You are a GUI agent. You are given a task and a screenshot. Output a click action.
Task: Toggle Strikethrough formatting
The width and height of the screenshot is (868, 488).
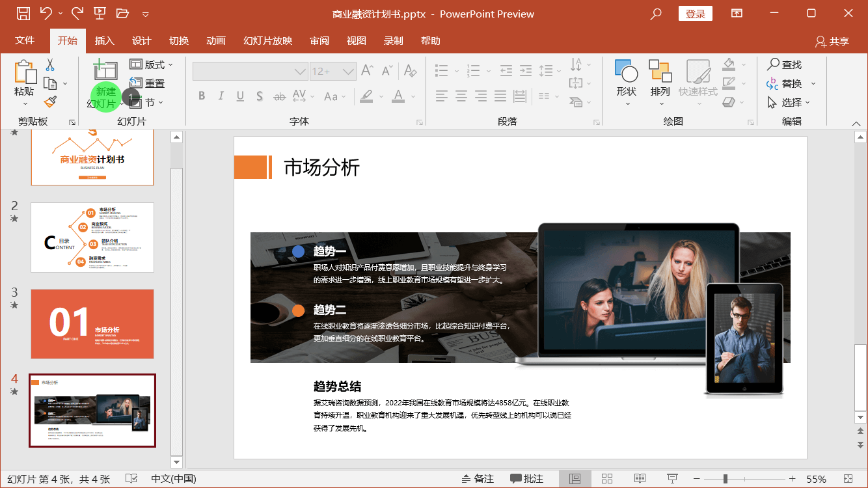(279, 96)
